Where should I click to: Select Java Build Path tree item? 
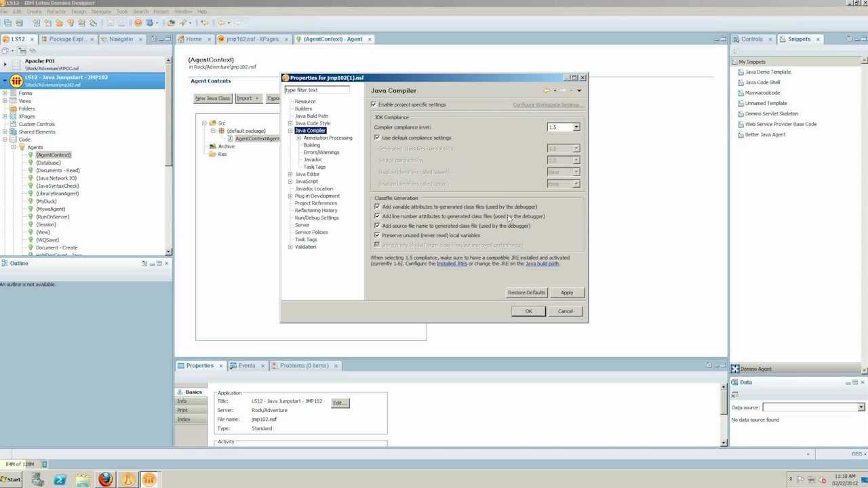pyautogui.click(x=311, y=116)
